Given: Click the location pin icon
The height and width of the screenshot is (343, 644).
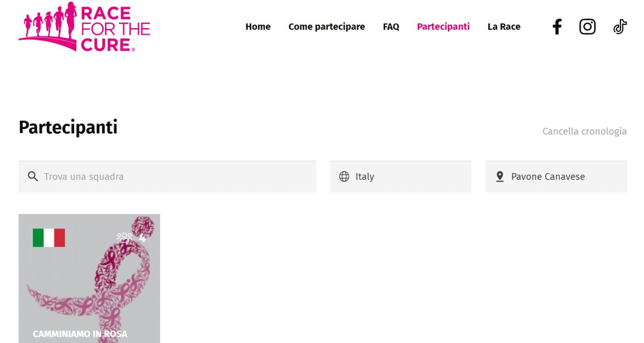Looking at the screenshot, I should [x=500, y=177].
